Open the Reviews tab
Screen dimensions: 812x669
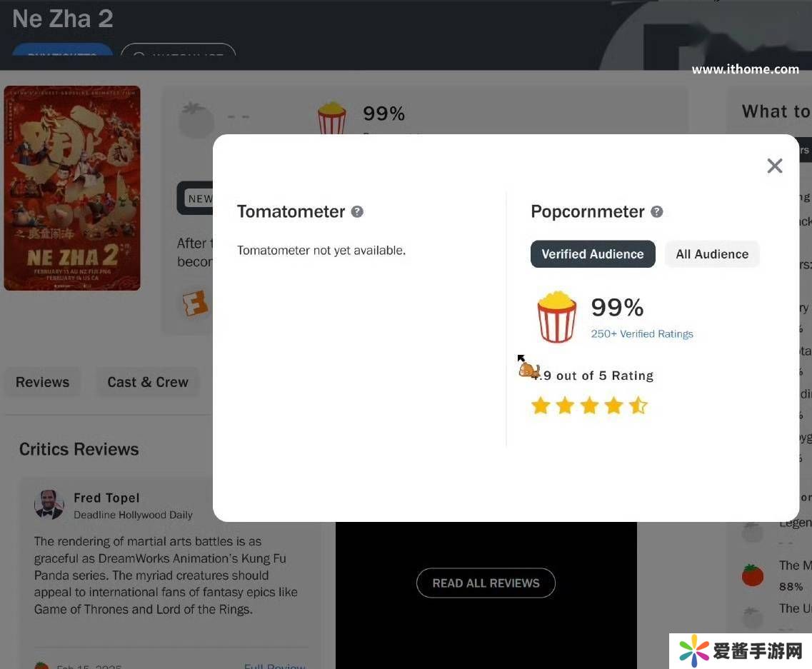42,382
